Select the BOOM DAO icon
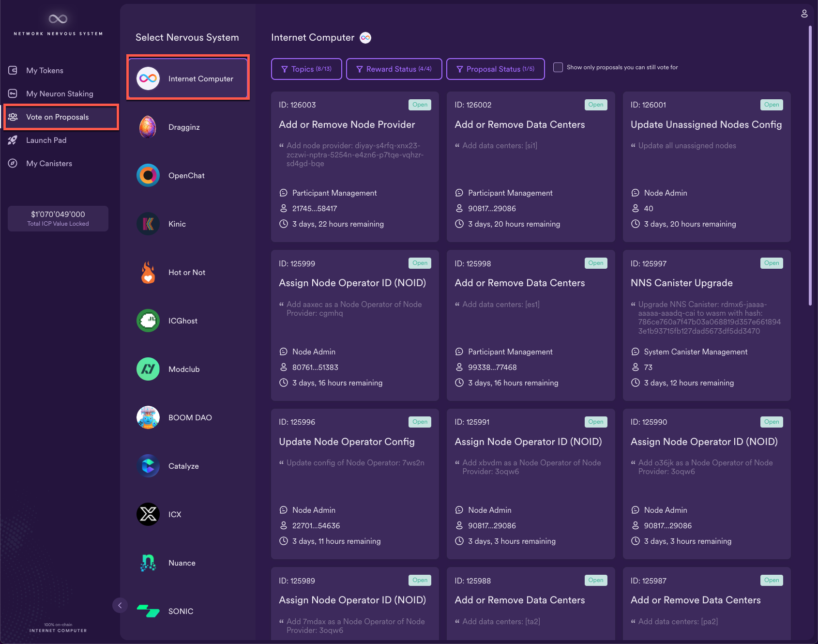Screen dimensions: 818x644 tap(148, 417)
